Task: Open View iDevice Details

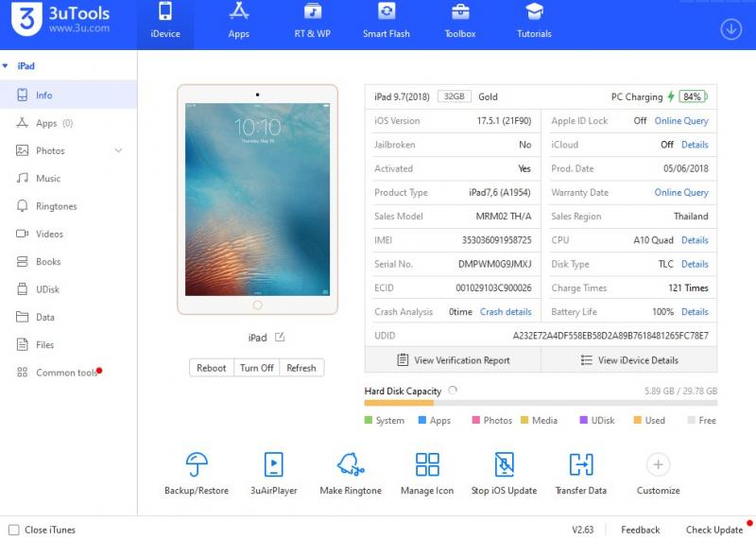Action: [x=629, y=360]
